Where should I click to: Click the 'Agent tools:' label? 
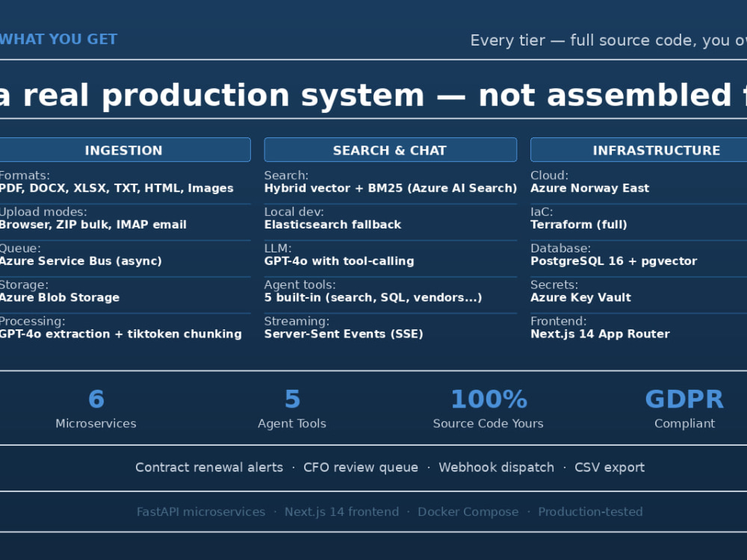pos(300,284)
